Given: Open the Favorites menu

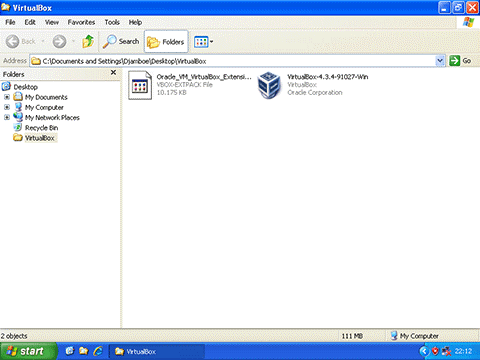Looking at the screenshot, I should 81,22.
